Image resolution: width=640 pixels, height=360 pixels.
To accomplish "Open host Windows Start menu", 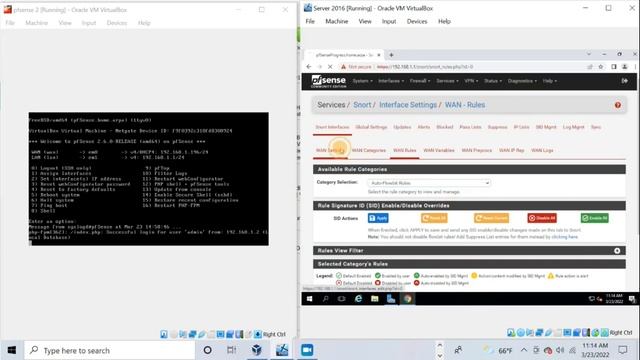I will click(x=12, y=350).
